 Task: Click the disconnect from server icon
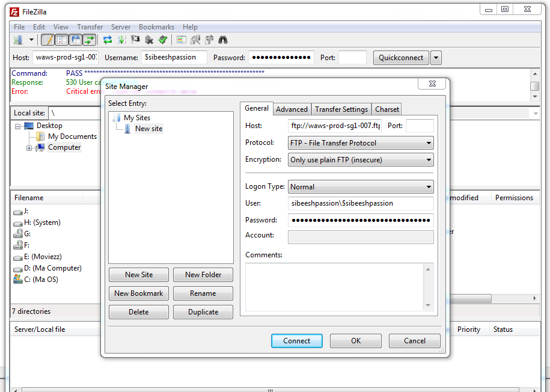(149, 40)
